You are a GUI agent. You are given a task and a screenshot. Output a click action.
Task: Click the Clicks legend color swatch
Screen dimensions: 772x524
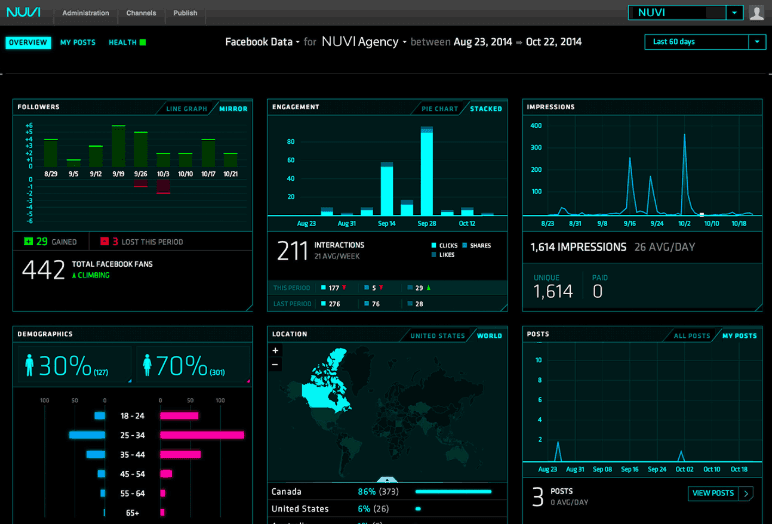[x=434, y=245]
